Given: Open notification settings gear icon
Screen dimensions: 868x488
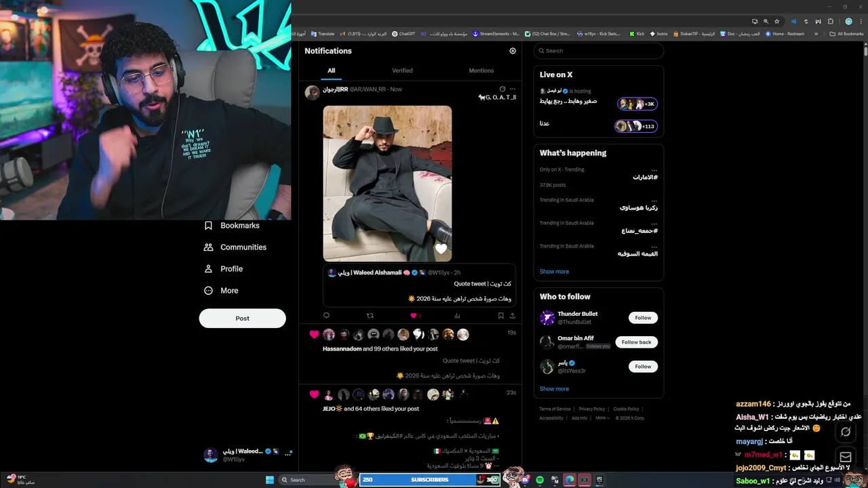Looking at the screenshot, I should coord(513,51).
